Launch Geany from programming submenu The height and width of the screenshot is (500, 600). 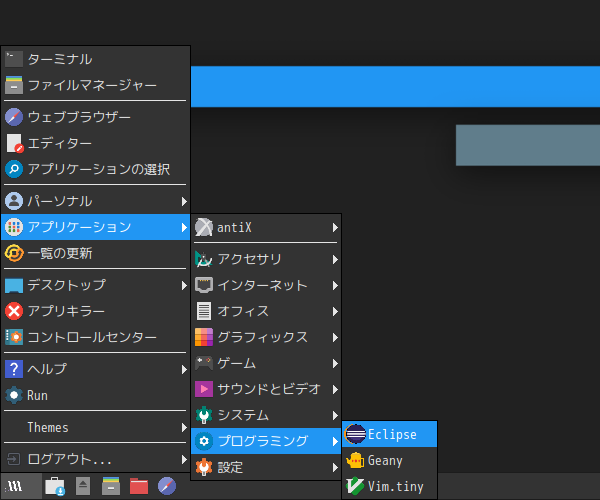pos(390,460)
